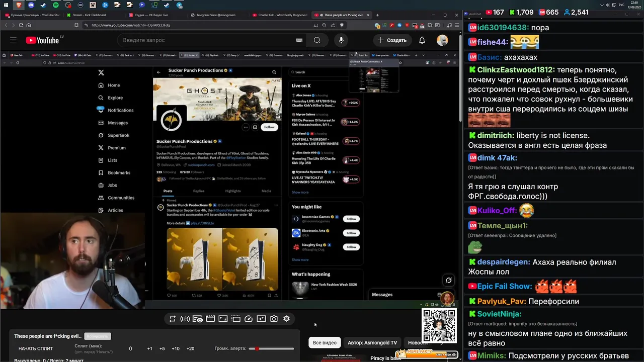Open Explore in X sidebar
Screen dimensions: 644x362
(110, 98)
